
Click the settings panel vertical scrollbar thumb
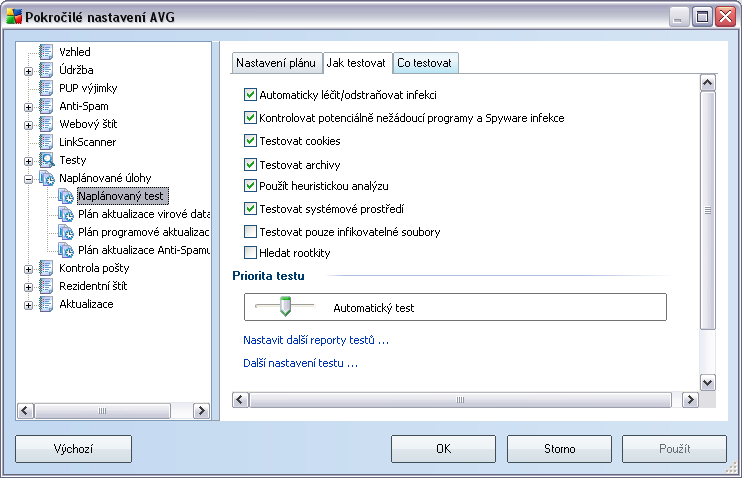pyautogui.click(x=707, y=211)
